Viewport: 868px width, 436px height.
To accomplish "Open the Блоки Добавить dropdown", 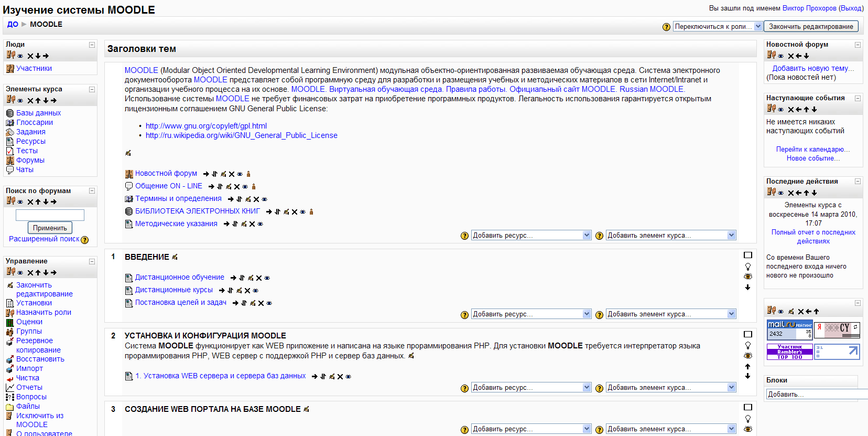I will coord(817,394).
